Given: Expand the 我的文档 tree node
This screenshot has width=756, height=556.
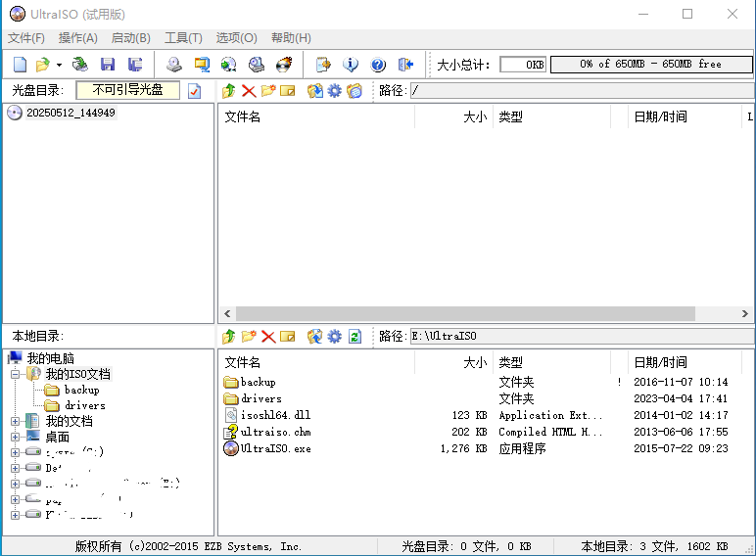Looking at the screenshot, I should [x=16, y=421].
